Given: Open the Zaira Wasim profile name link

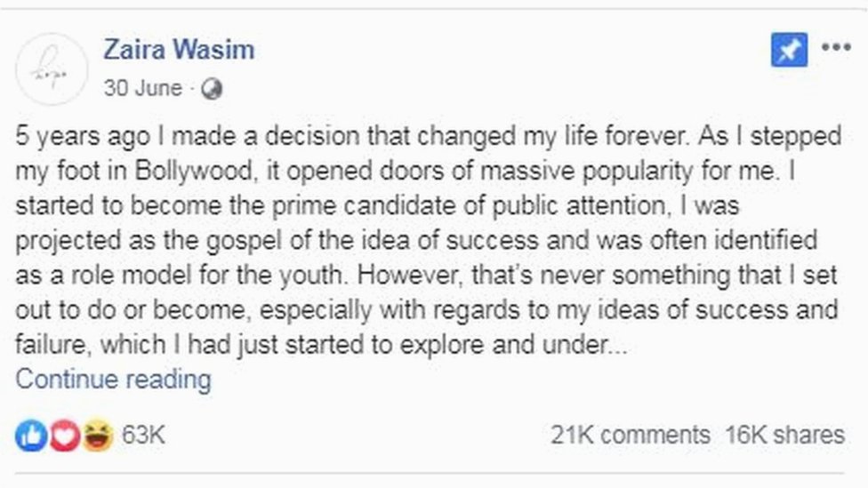Looking at the screenshot, I should 179,49.
